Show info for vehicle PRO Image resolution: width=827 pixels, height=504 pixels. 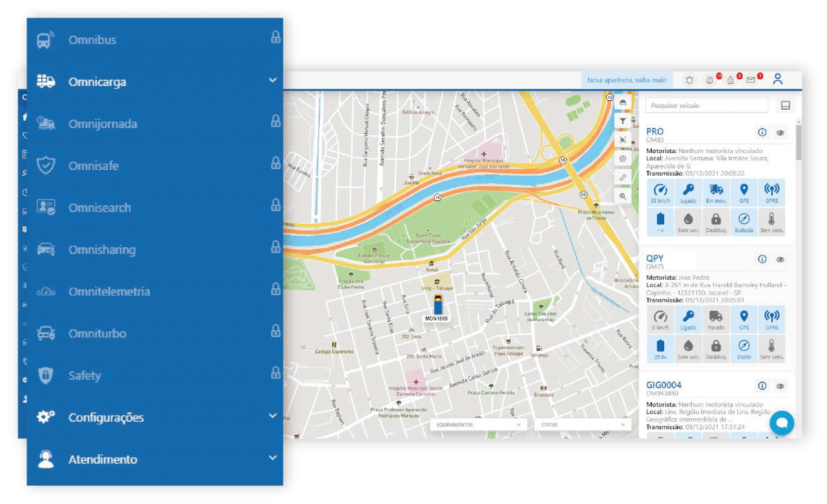click(x=762, y=132)
